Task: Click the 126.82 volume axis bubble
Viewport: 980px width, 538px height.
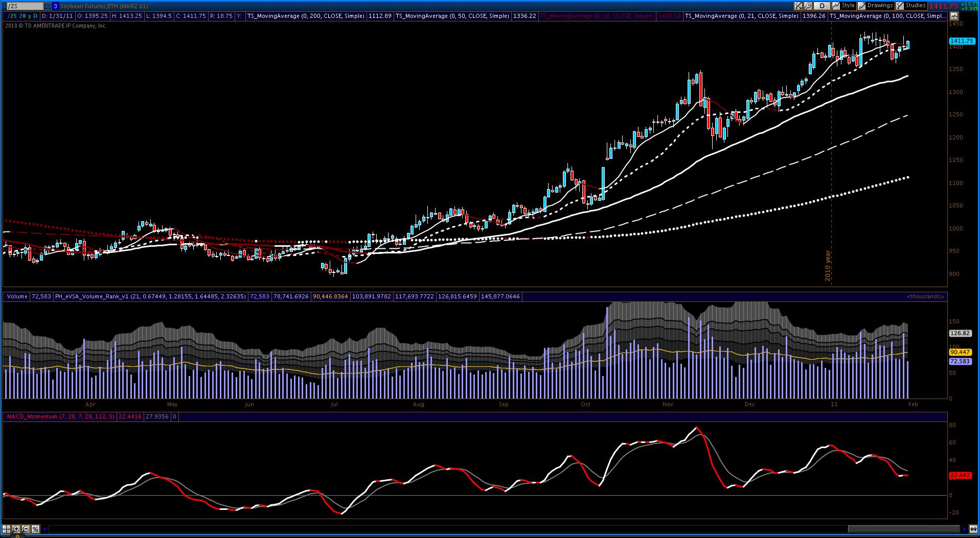Action: pyautogui.click(x=960, y=333)
